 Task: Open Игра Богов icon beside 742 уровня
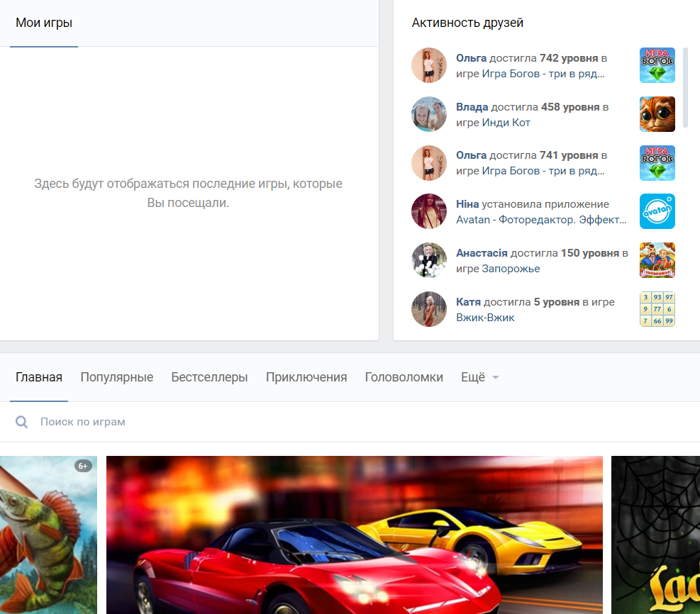tap(657, 65)
